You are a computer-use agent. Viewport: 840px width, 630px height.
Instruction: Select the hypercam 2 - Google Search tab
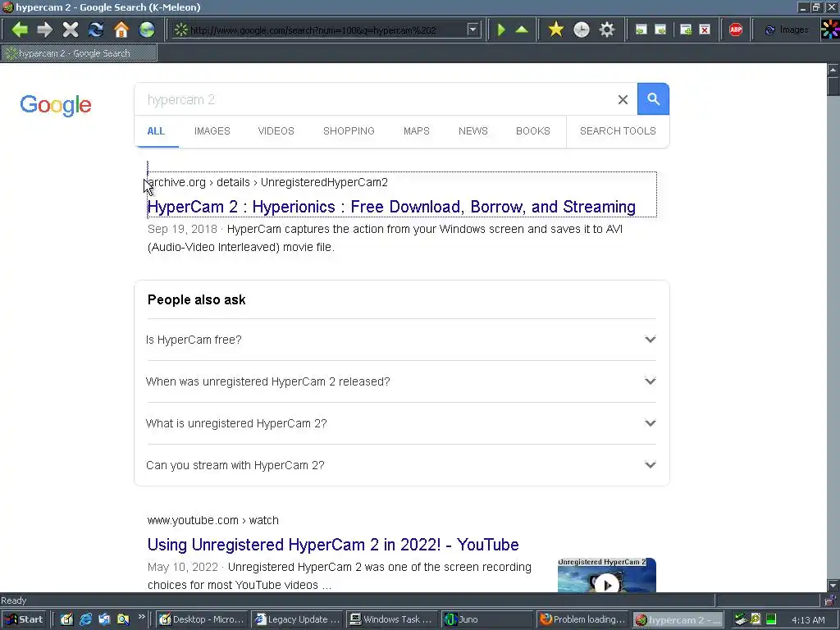point(79,53)
